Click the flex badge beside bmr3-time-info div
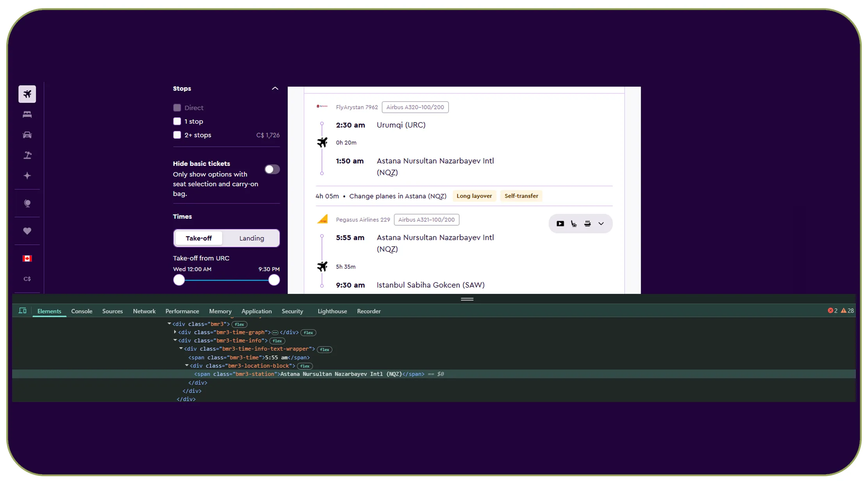Viewport: 868px width, 484px height. [277, 341]
